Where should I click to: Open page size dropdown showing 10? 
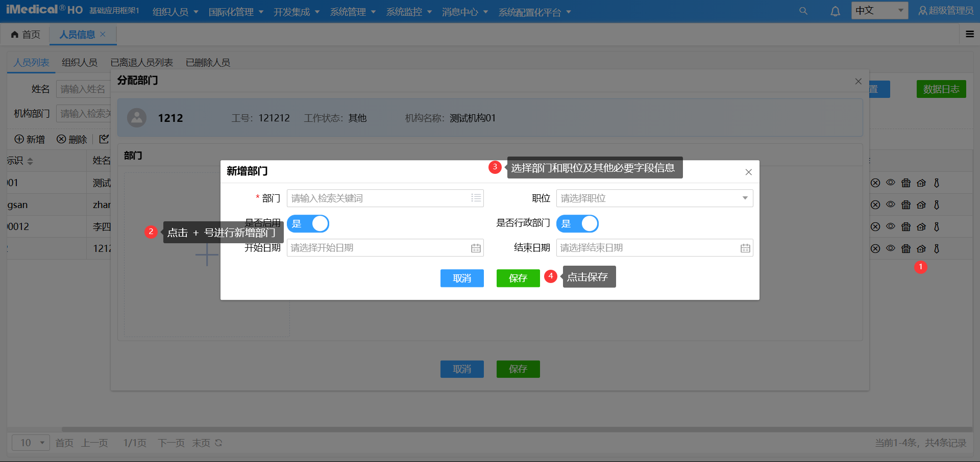[31, 443]
